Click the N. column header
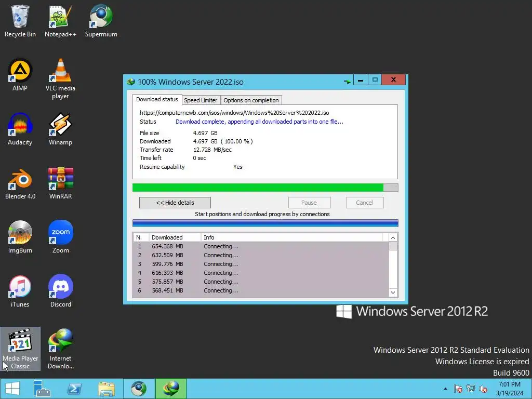The width and height of the screenshot is (532, 399). point(141,237)
